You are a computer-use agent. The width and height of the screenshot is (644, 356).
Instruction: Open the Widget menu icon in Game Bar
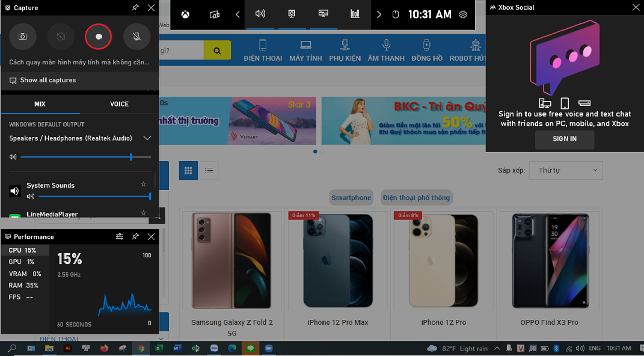click(215, 14)
